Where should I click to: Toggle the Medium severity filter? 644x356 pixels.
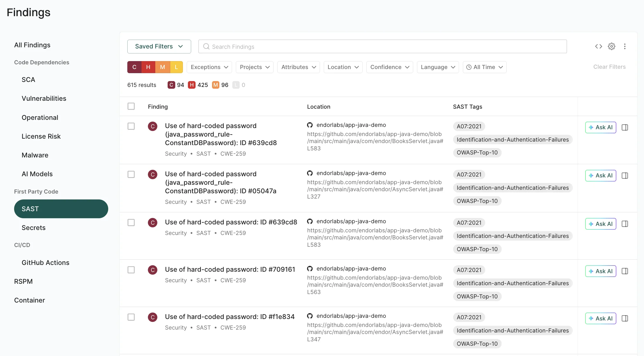(162, 67)
